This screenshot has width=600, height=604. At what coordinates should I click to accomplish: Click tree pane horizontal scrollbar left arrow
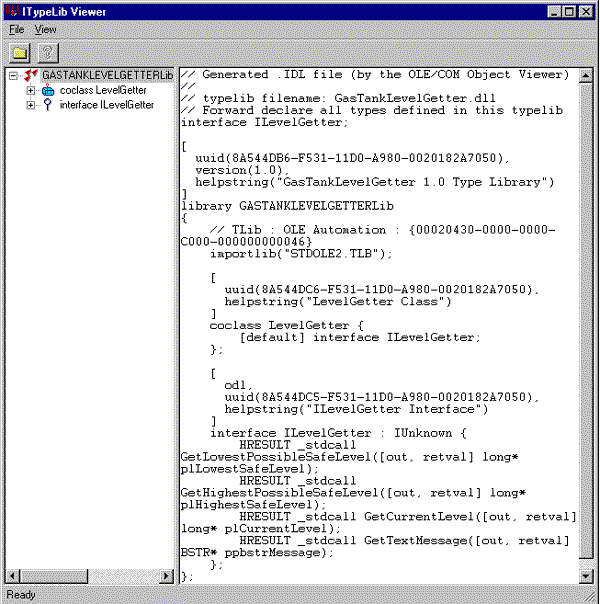(12, 577)
